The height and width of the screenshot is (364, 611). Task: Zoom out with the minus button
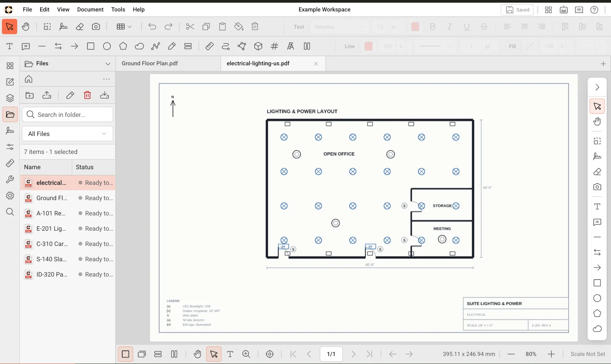(x=511, y=354)
